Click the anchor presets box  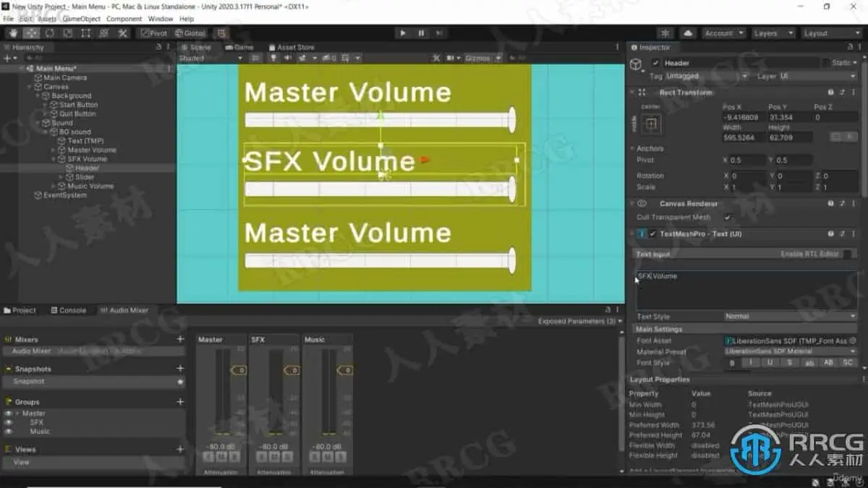(652, 124)
